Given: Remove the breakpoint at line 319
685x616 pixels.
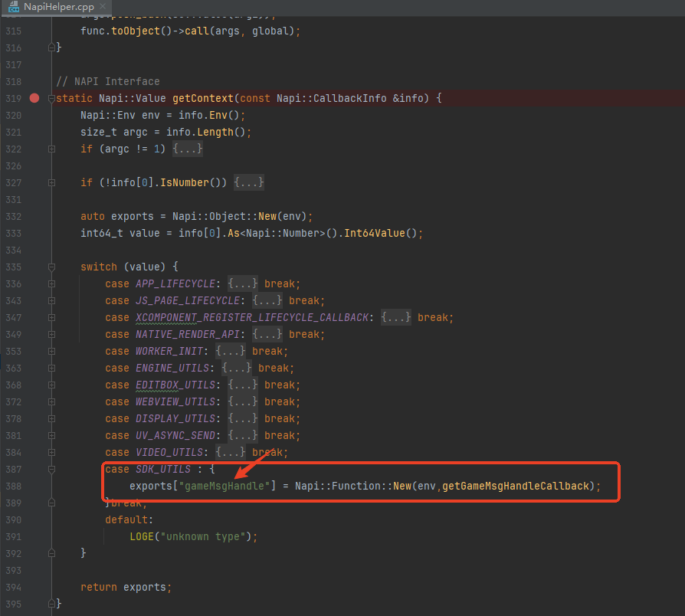Looking at the screenshot, I should pos(34,98).
